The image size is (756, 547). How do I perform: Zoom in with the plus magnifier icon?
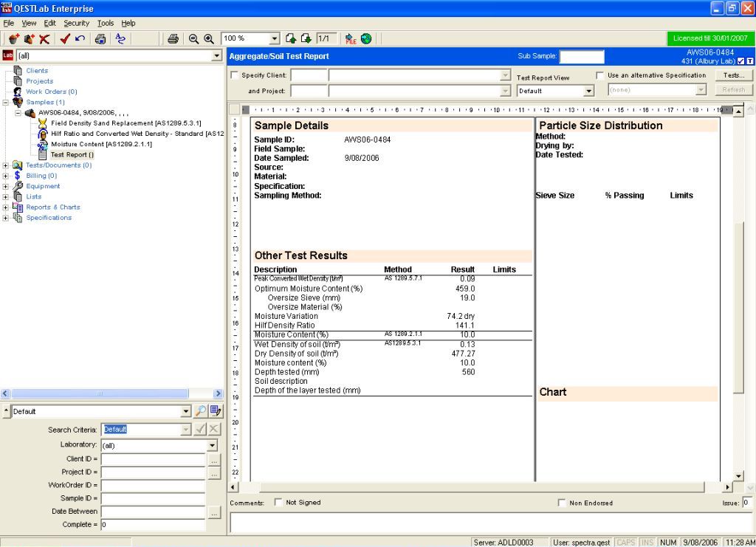point(209,39)
